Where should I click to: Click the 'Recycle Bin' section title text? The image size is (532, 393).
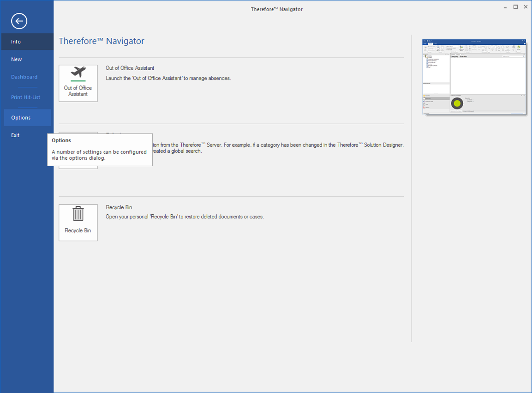click(x=119, y=207)
